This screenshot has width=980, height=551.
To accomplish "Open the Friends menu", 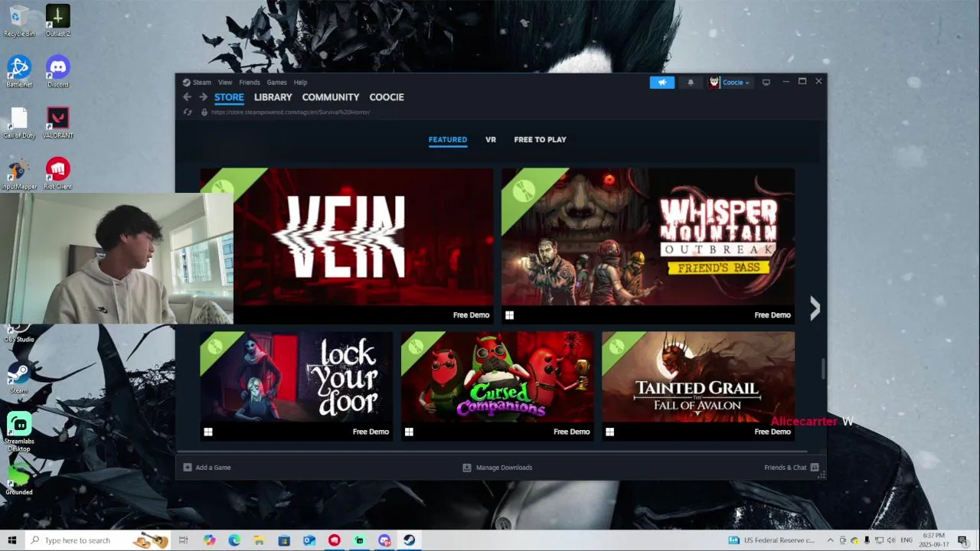I will click(250, 83).
